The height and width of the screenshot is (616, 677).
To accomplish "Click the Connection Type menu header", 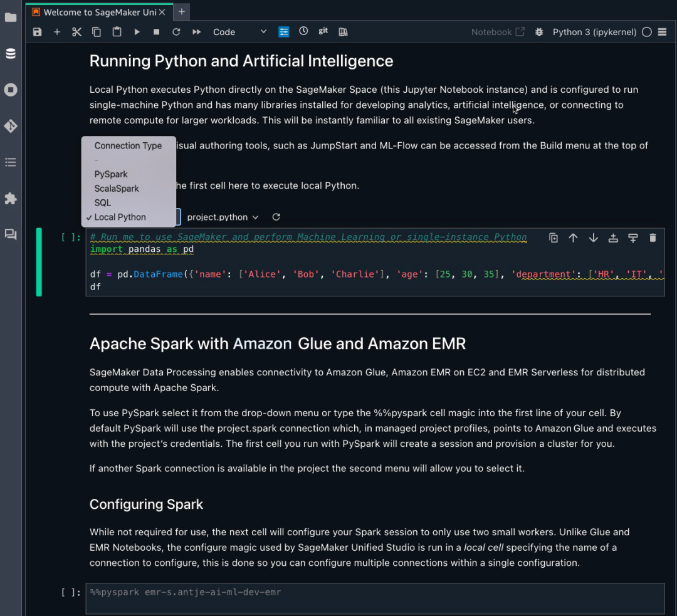I will coord(129,145).
